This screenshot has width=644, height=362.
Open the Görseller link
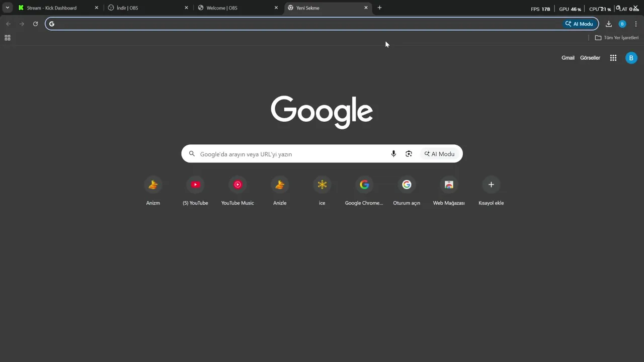[590, 58]
